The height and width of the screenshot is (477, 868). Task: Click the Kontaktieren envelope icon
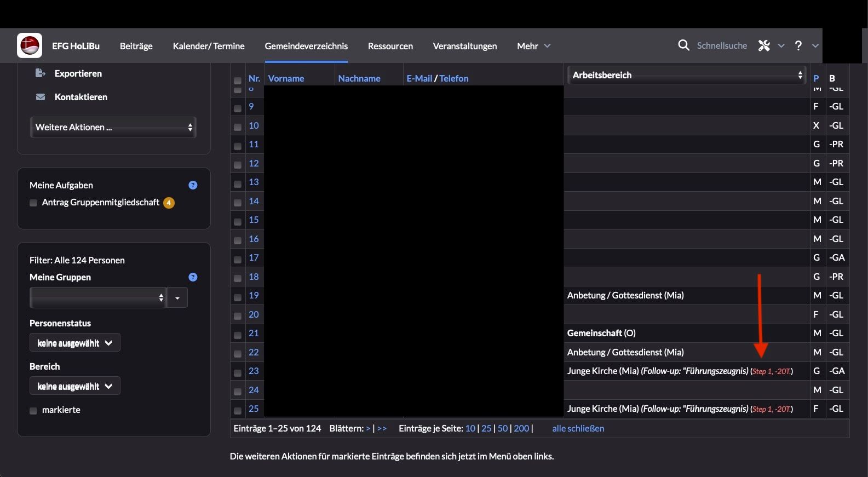41,97
